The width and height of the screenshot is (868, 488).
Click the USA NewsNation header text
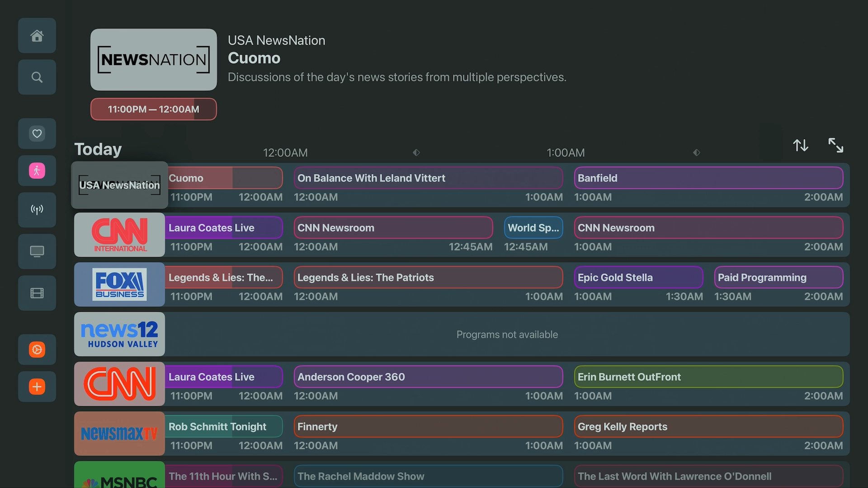coord(277,40)
